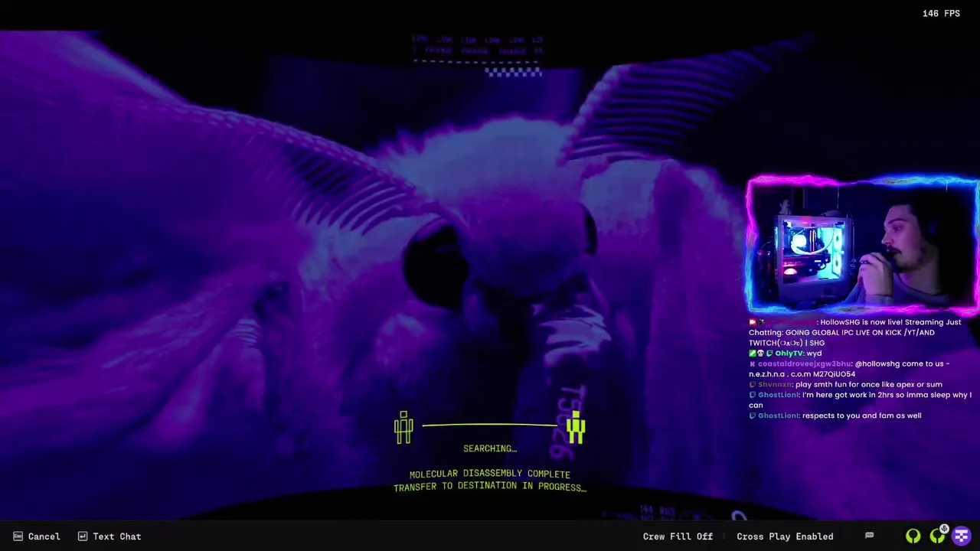Click MOLECULAR DISASSEMBLY COMPLETE text
This screenshot has height=551, width=980.
coord(490,474)
